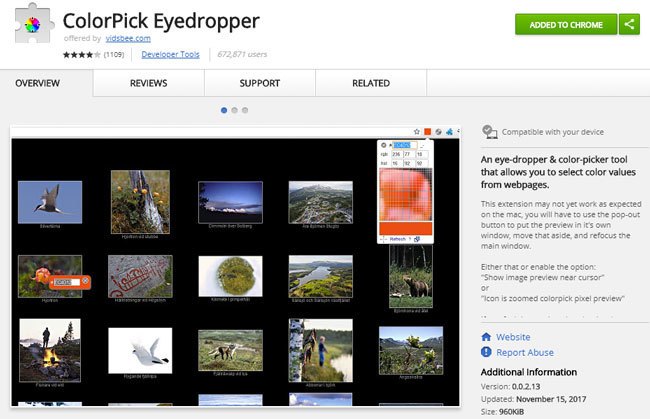Click the flying tern bird thumbnail
650x419 pixels.
pos(50,202)
